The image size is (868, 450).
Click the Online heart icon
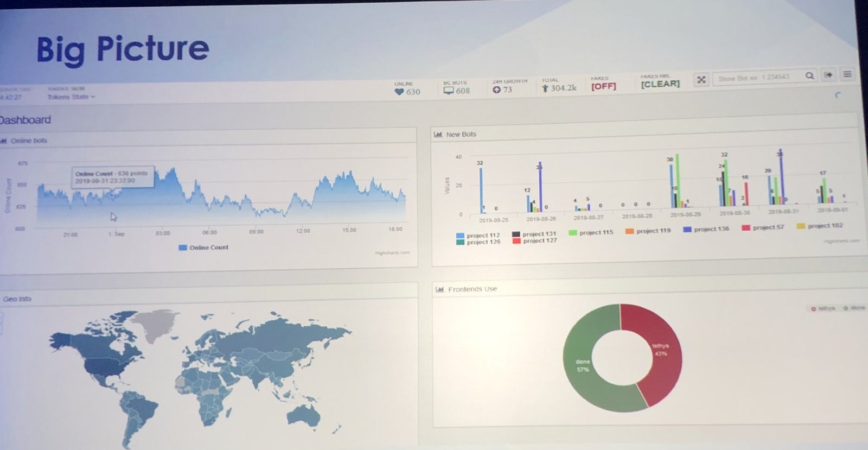pyautogui.click(x=399, y=92)
